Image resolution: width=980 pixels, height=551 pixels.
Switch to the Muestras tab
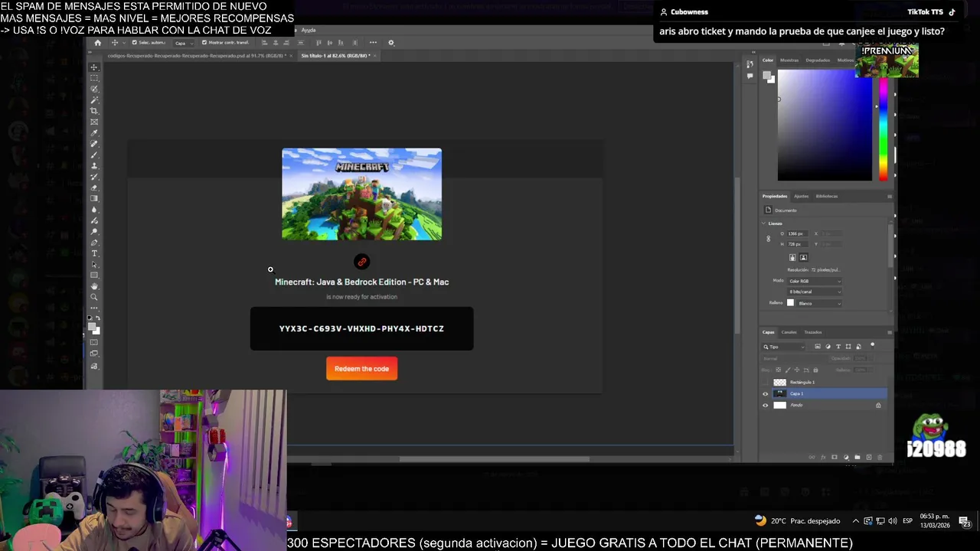click(789, 60)
